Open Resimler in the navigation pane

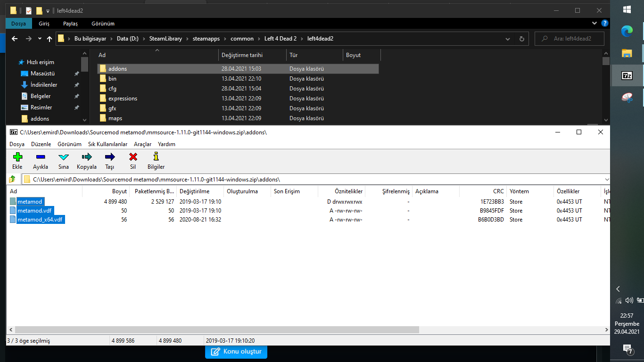(x=41, y=107)
